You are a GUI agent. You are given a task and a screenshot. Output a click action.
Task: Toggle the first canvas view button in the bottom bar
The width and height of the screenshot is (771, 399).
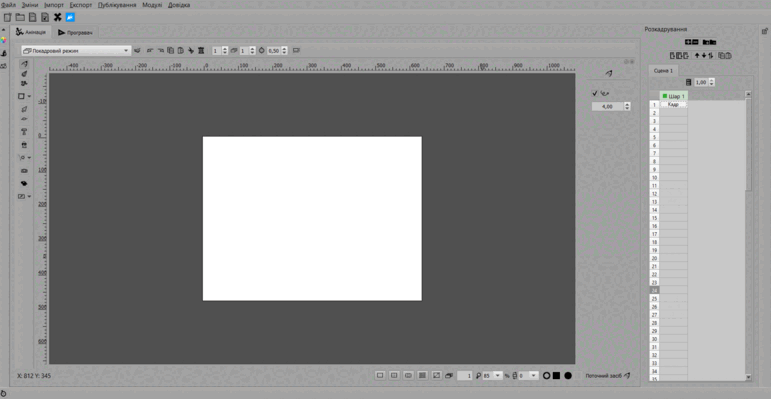380,375
